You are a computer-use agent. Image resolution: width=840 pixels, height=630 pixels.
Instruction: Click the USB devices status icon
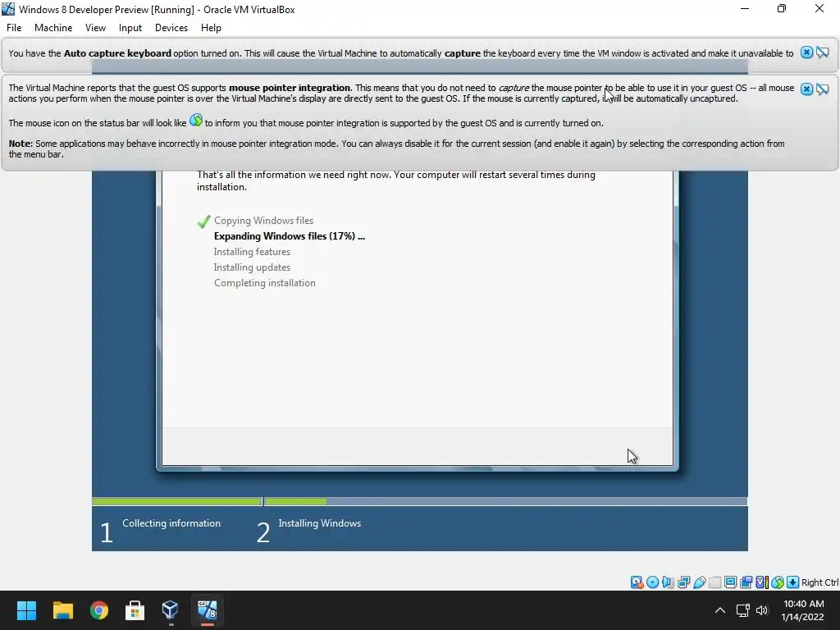(699, 582)
